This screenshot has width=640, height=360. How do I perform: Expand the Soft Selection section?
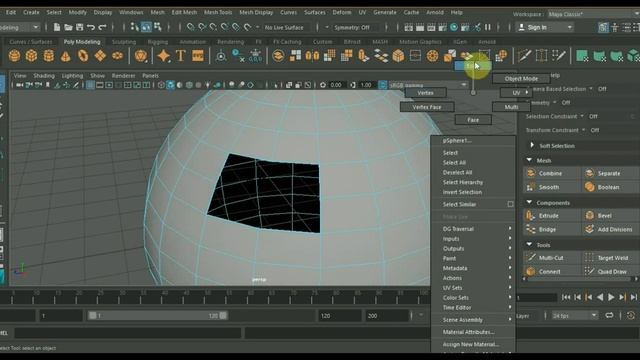pyautogui.click(x=532, y=145)
